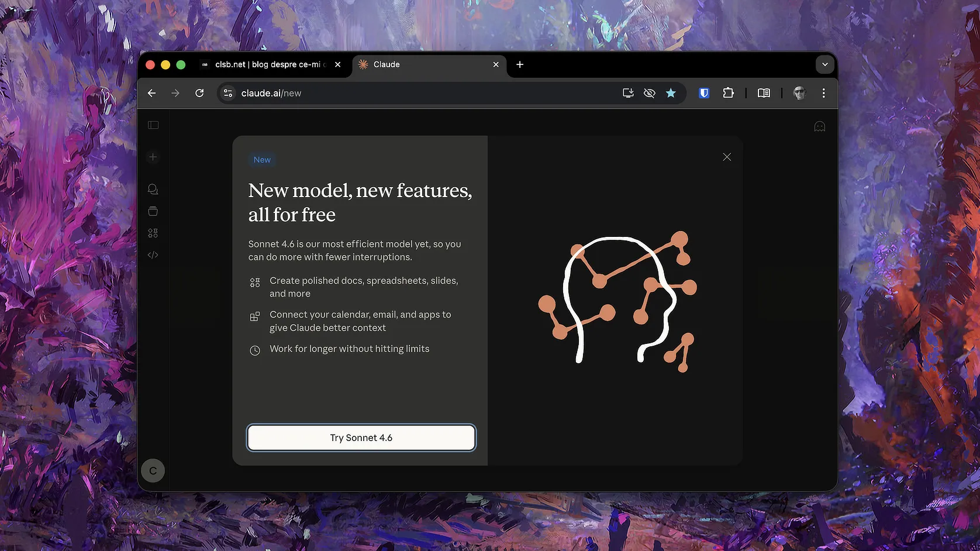Open the Code icon in sidebar

click(153, 255)
